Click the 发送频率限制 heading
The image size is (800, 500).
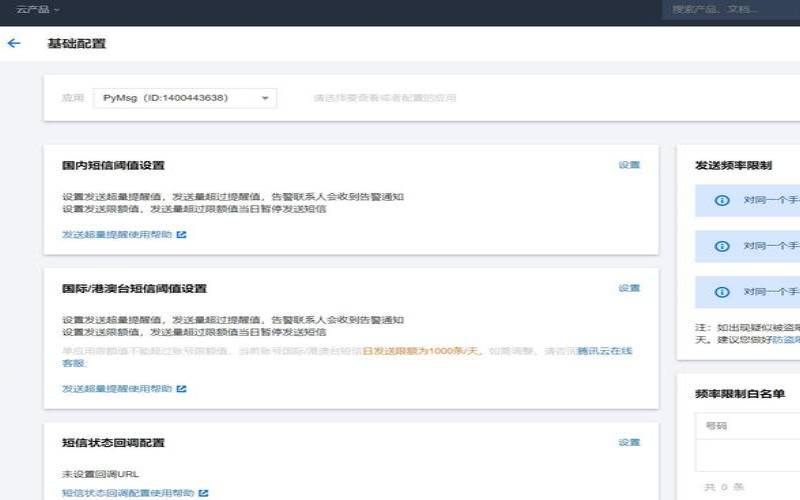(733, 165)
